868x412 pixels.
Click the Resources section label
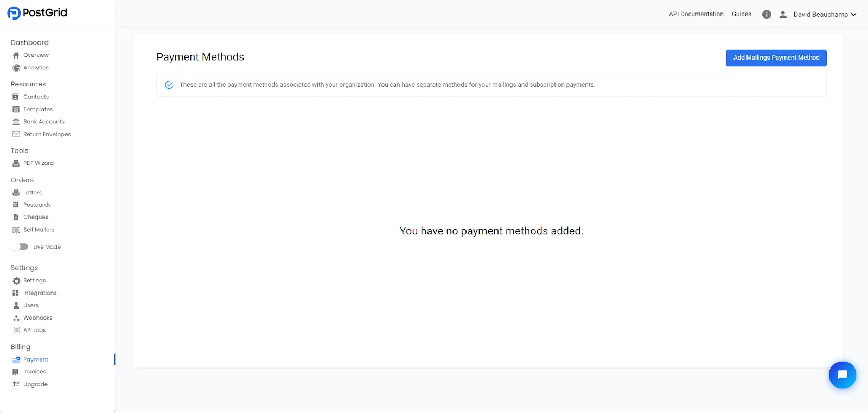click(x=28, y=84)
